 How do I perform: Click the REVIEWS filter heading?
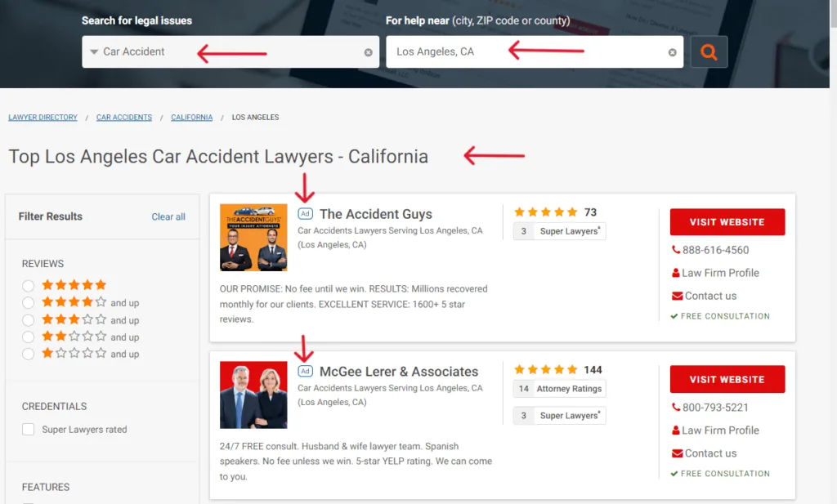point(43,264)
